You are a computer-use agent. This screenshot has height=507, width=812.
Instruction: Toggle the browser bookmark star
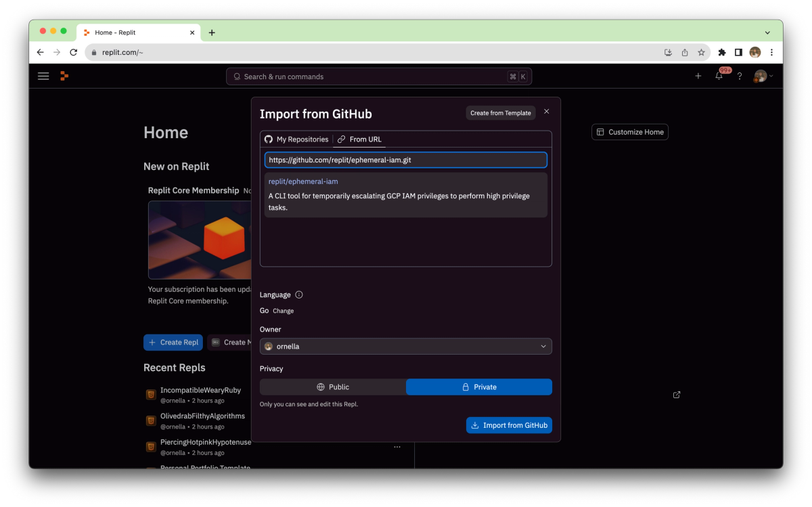click(701, 52)
